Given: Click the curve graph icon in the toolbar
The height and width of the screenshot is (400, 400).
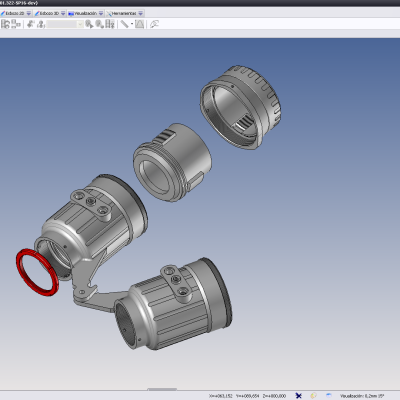Looking at the screenshot, I should (139, 24).
